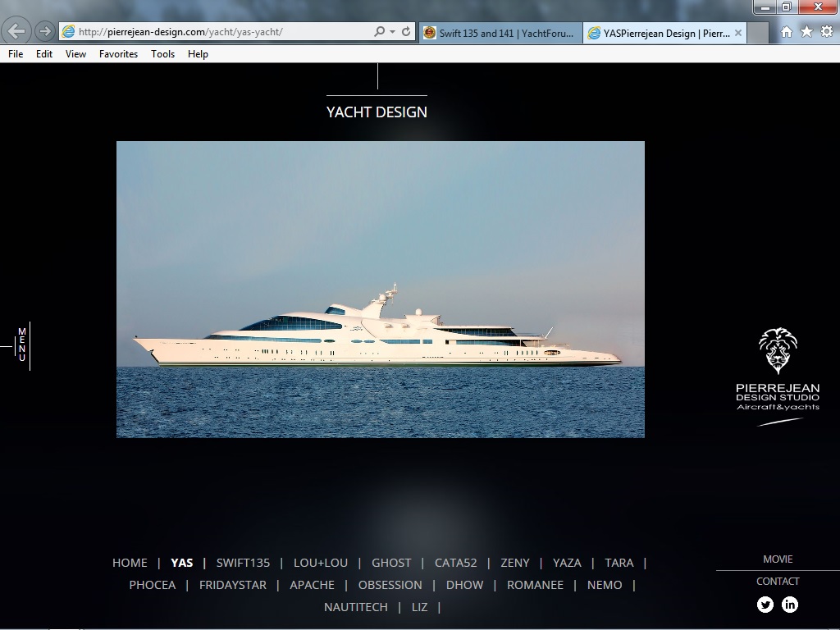Open the address bar dropdown arrow
Viewport: 840px width, 630px height.
[x=392, y=32]
